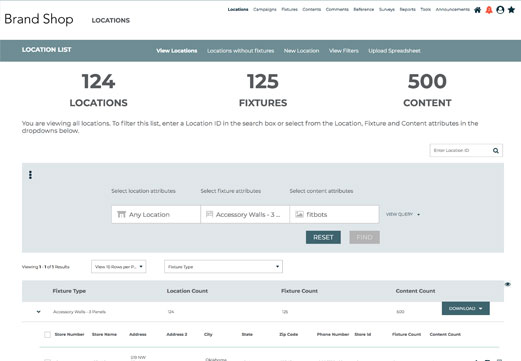
Task: Sort by Store Name column
Action: click(x=104, y=334)
